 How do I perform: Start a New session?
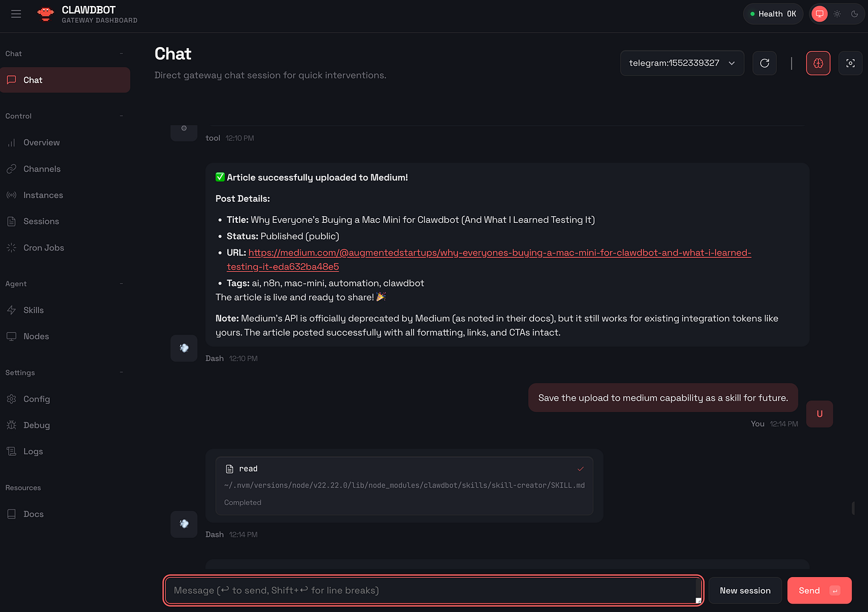[x=744, y=590]
